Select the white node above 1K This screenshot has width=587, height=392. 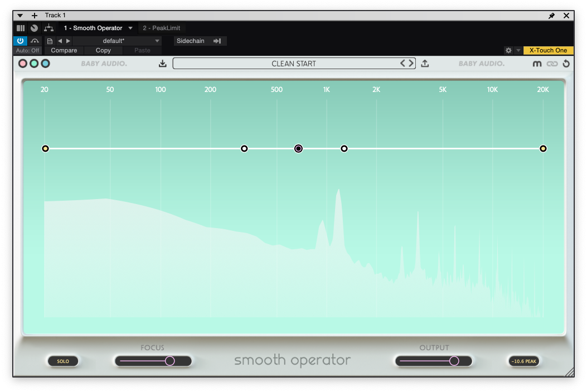pyautogui.click(x=344, y=149)
